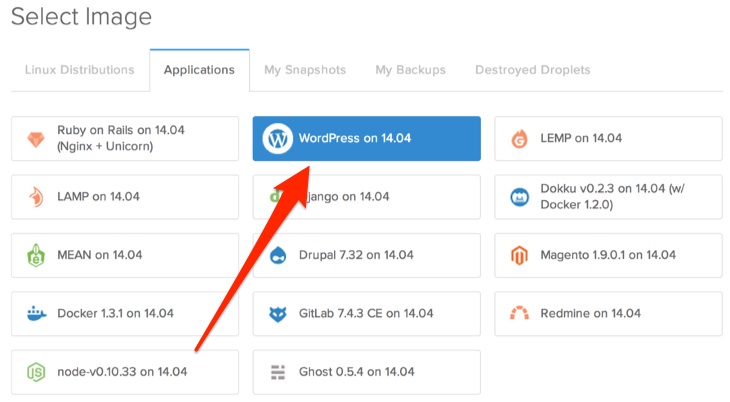
Task: Click the GitLab fox icon
Action: 278,314
